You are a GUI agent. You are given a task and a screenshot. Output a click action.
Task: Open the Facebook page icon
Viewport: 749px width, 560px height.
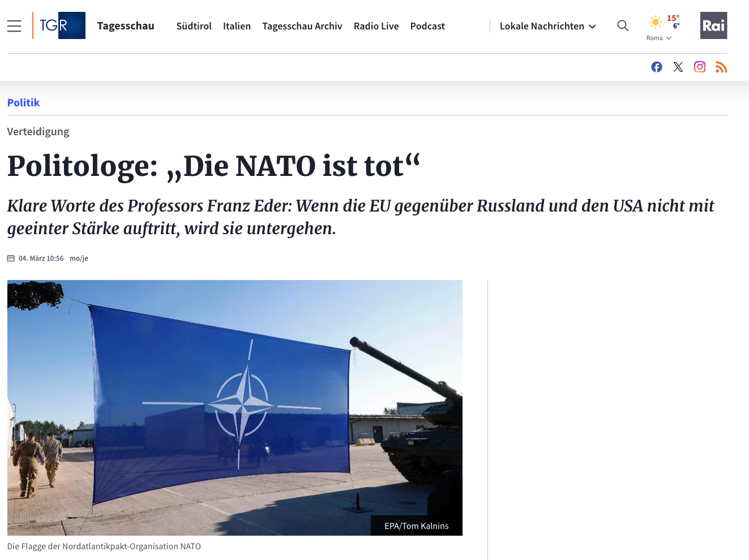click(657, 67)
